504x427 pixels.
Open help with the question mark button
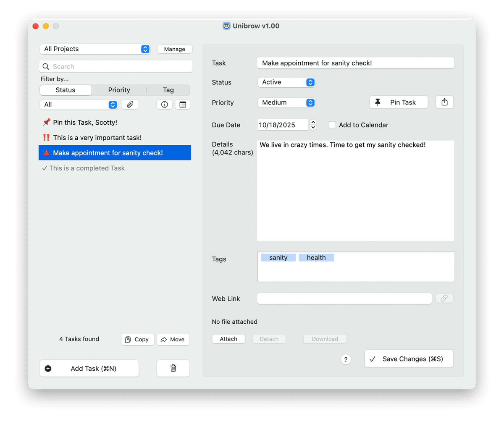coord(346,359)
